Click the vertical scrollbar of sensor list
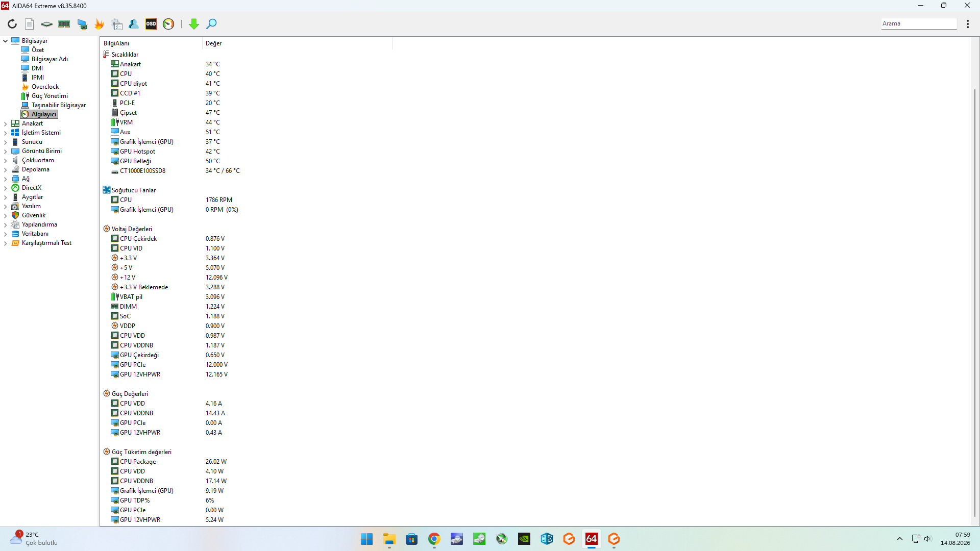The image size is (980, 551). point(975,304)
